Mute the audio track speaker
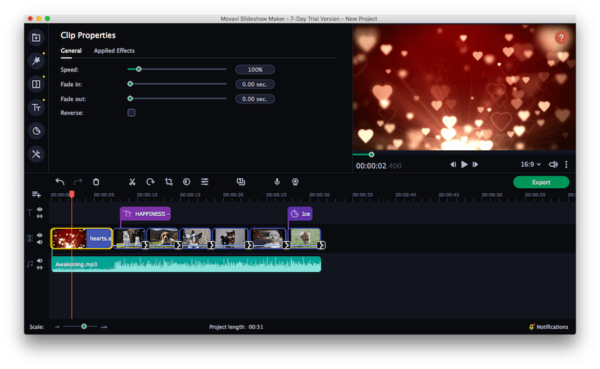This screenshot has height=369, width=600. pos(40,261)
